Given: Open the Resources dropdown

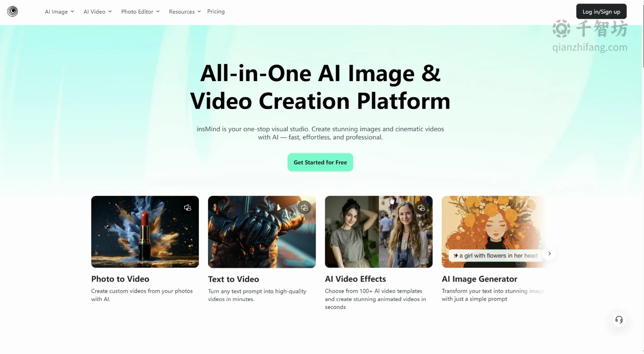Looking at the screenshot, I should (x=185, y=11).
